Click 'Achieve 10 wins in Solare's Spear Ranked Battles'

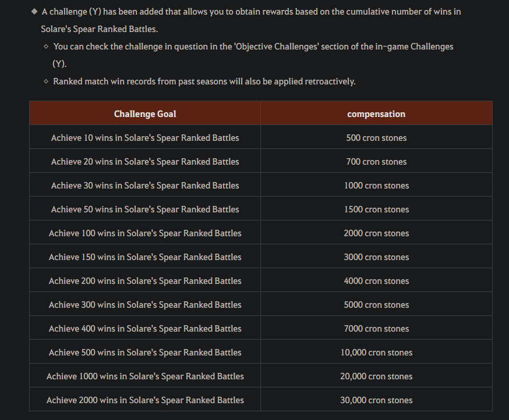click(x=145, y=138)
